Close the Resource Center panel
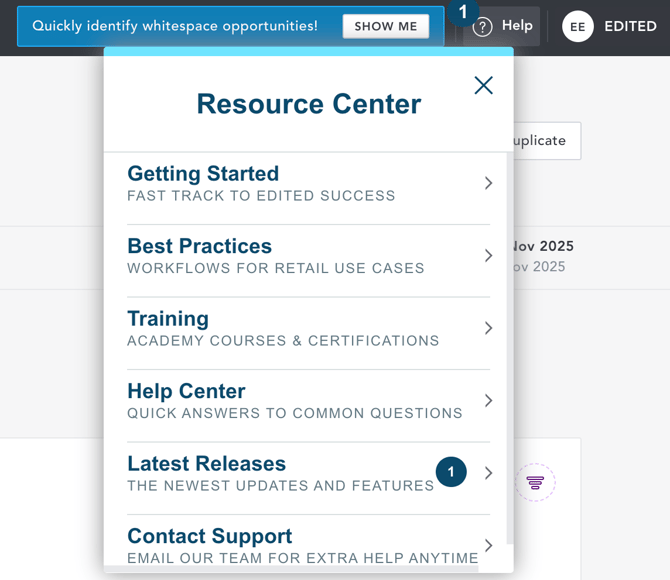This screenshot has height=580, width=670. click(483, 86)
